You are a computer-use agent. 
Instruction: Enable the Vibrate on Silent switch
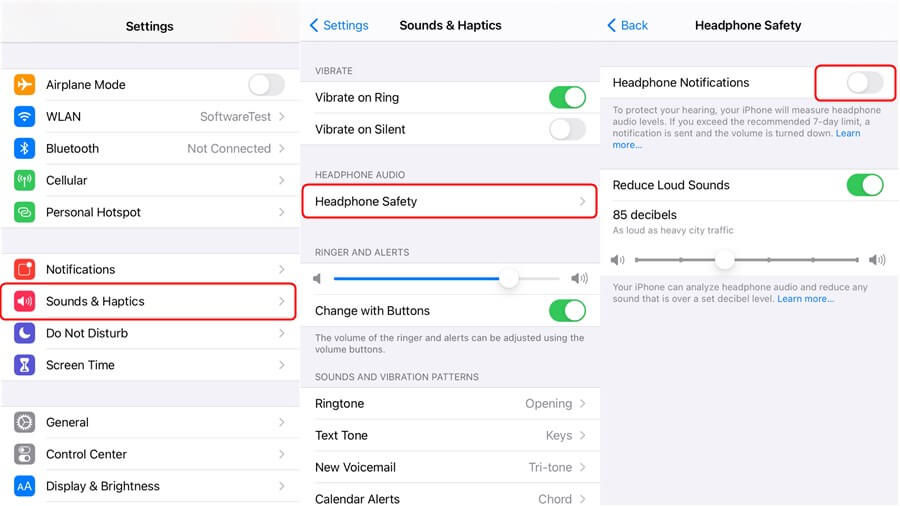[567, 130]
